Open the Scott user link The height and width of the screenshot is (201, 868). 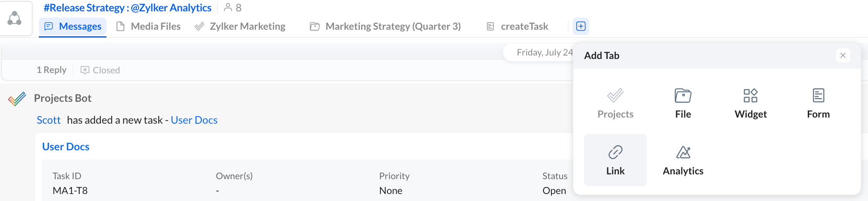[x=48, y=120]
